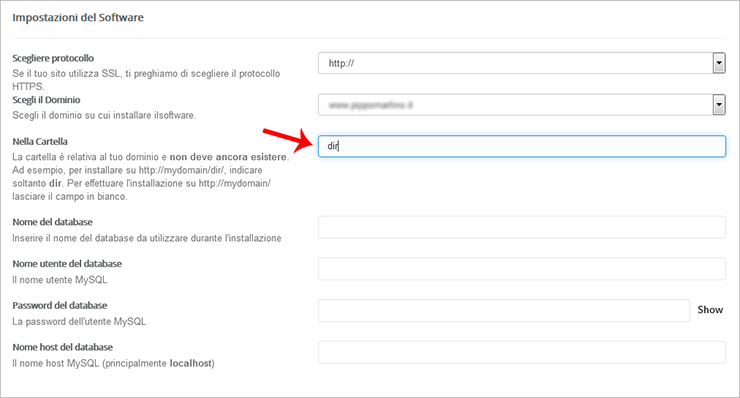Screen dimensions: 740x398
Task: Select the Nome utente del database field
Action: point(521,269)
